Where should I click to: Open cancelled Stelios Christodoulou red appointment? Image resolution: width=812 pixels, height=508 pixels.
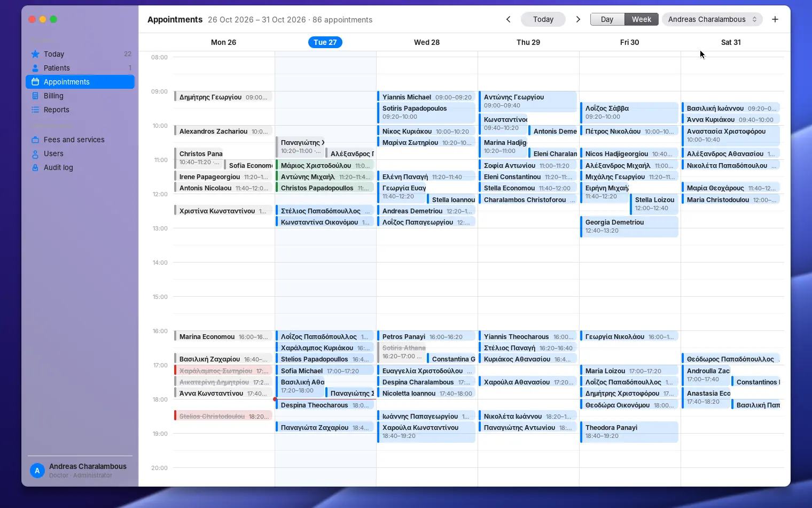point(223,416)
